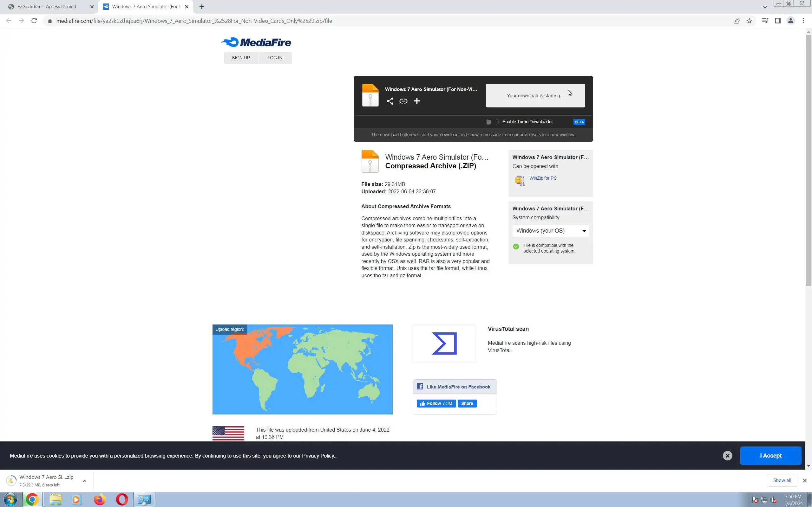The image size is (812, 507).
Task: Click the copy link chain icon
Action: pos(403,101)
